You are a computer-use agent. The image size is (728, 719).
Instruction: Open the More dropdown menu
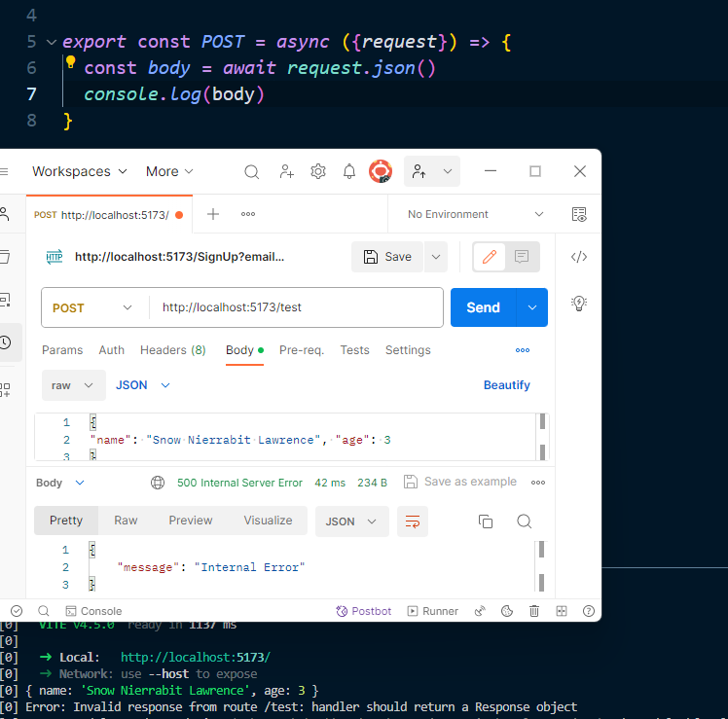169,171
